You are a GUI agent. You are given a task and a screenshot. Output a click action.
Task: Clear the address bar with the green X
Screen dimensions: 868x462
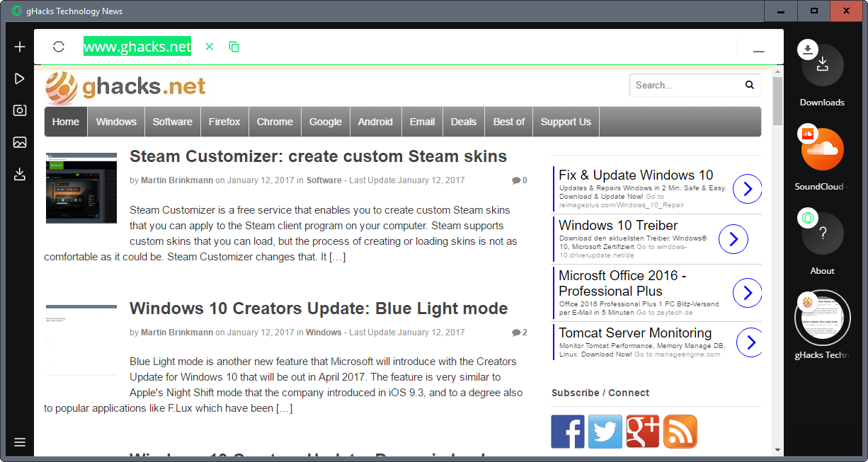click(209, 47)
